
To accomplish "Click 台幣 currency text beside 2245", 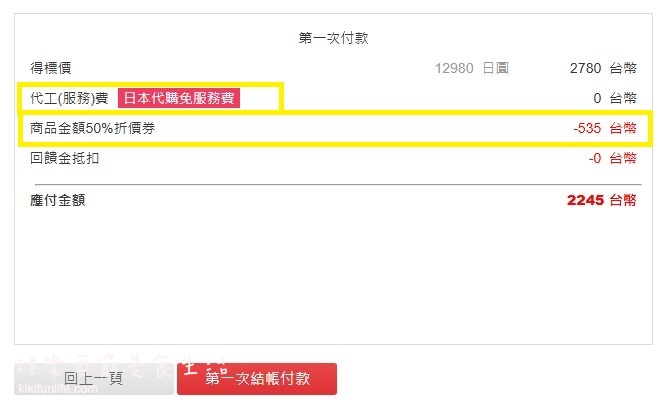I will [623, 200].
